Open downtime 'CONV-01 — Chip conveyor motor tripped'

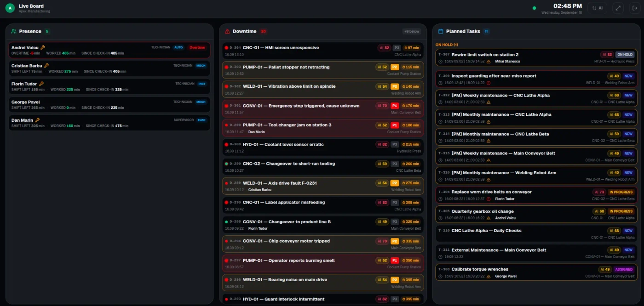(323, 244)
